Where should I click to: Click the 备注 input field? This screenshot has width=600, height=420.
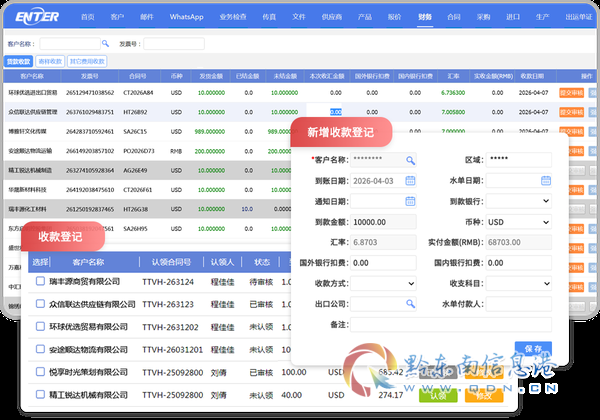451,325
